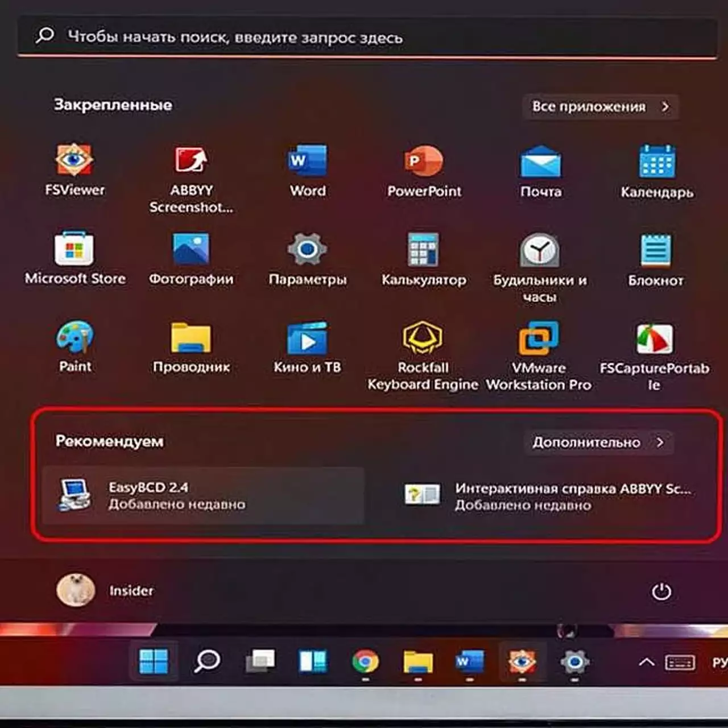Launch PowerPoint from pinned apps
The height and width of the screenshot is (728, 728).
[424, 171]
